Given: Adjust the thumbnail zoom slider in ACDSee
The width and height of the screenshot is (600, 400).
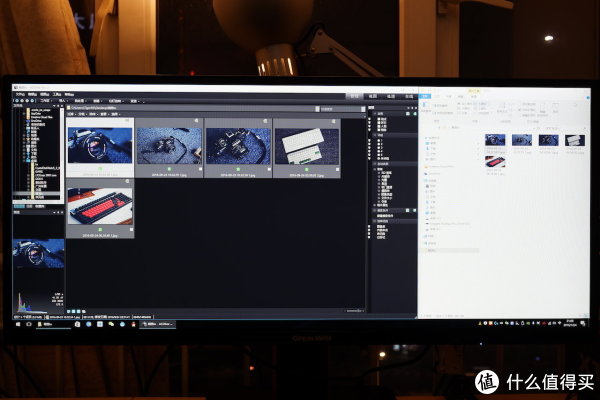Looking at the screenshot, I should (354, 311).
